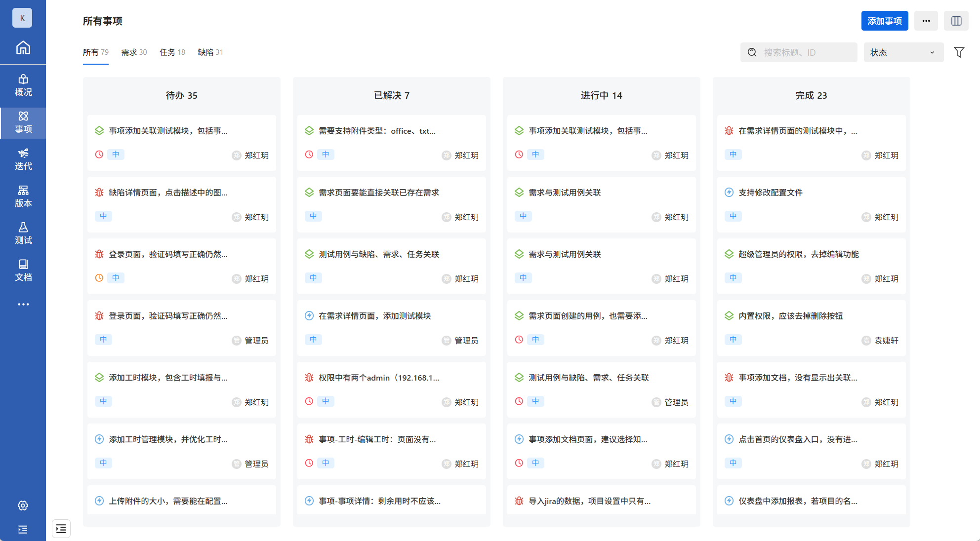Screen dimensions: 980x541
Task: Click the filter funnel icon
Action: pyautogui.click(x=959, y=52)
